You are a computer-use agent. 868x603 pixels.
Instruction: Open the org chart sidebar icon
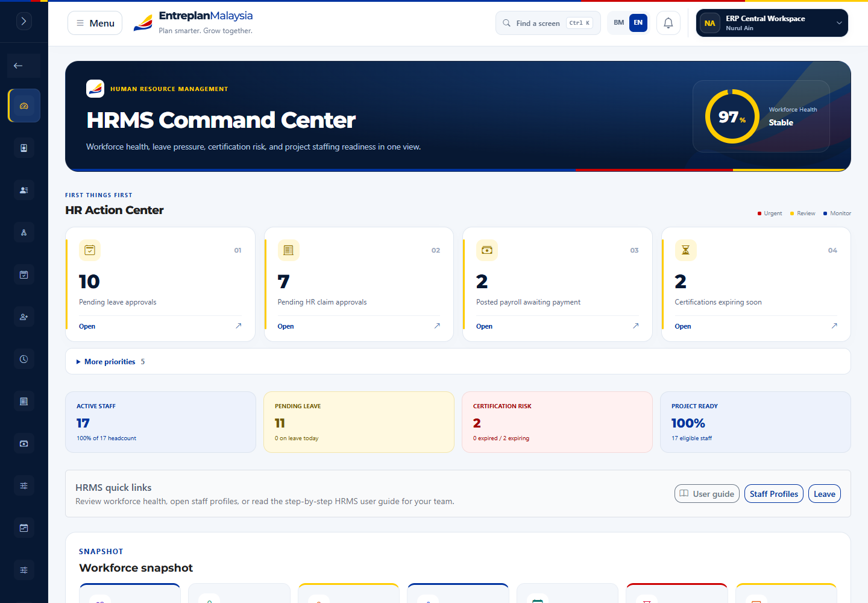click(24, 232)
